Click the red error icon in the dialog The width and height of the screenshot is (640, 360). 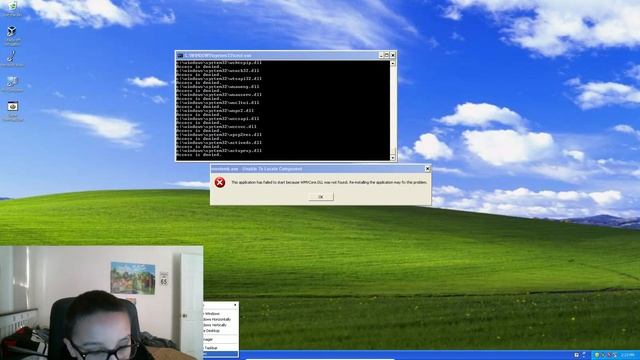click(x=220, y=182)
